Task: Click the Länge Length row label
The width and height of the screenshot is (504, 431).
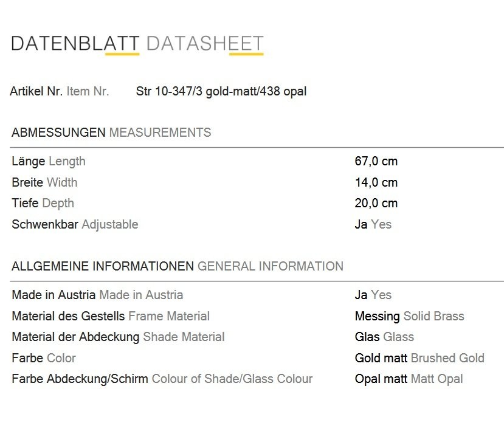Action: [49, 161]
